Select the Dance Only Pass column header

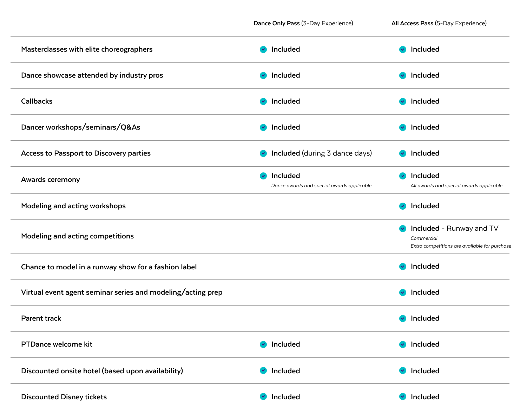coord(303,23)
